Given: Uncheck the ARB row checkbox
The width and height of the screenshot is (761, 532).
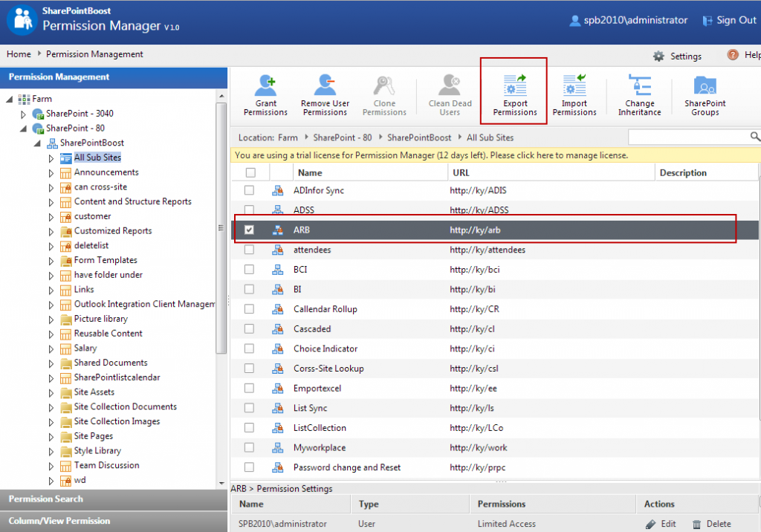Looking at the screenshot, I should click(x=249, y=230).
